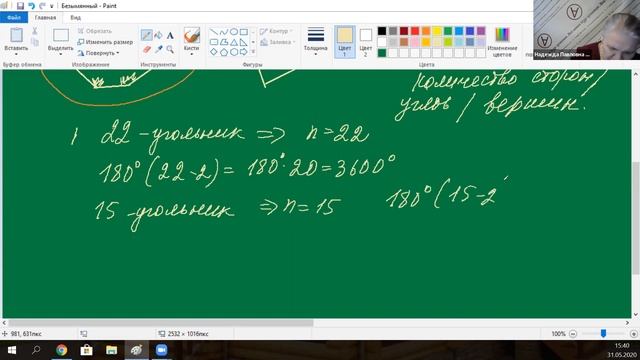Open Windows search on taskbar

36,350
